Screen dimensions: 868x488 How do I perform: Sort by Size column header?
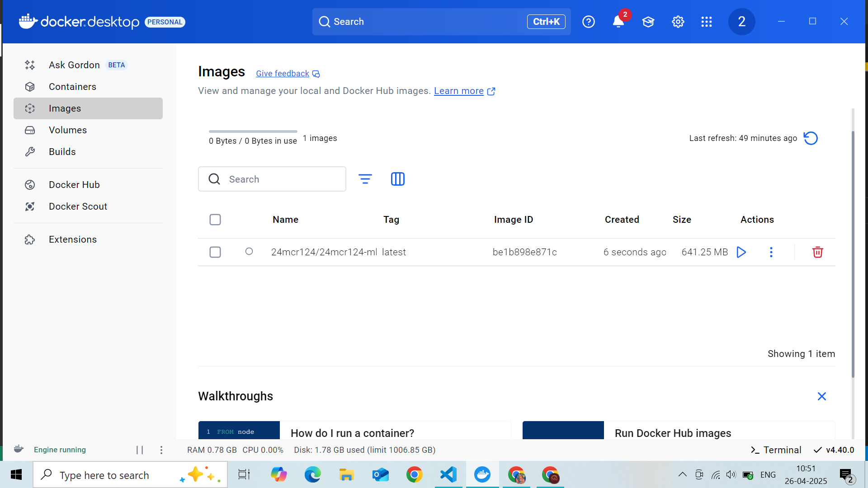[682, 220]
